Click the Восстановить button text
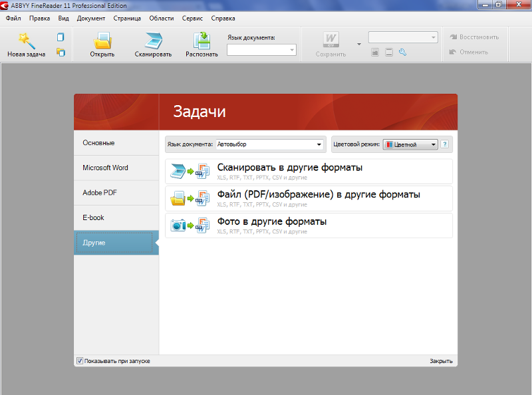532x395 pixels. 479,37
